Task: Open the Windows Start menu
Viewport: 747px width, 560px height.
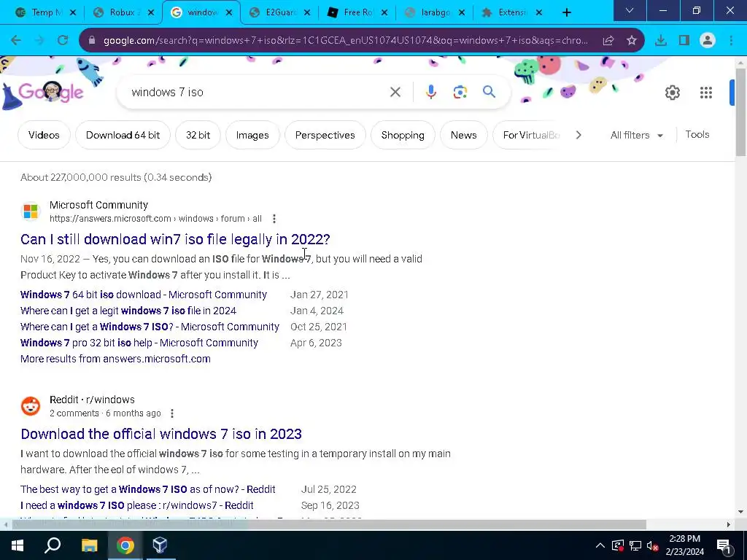Action: (x=18, y=545)
